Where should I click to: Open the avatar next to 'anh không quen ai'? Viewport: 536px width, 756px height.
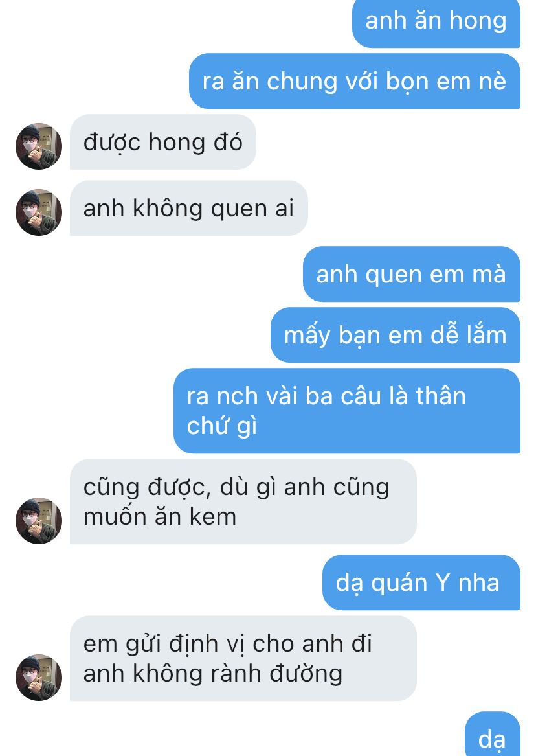[x=39, y=212]
